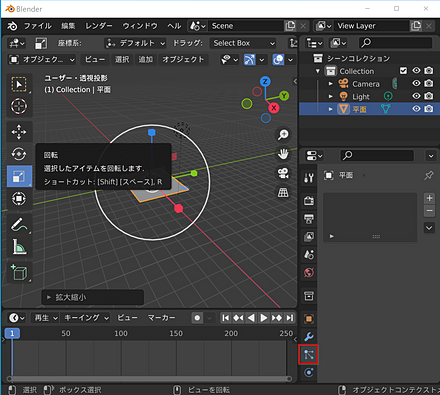Open the Modifier wrench properties tab
The height and width of the screenshot is (395, 440).
pyautogui.click(x=309, y=336)
